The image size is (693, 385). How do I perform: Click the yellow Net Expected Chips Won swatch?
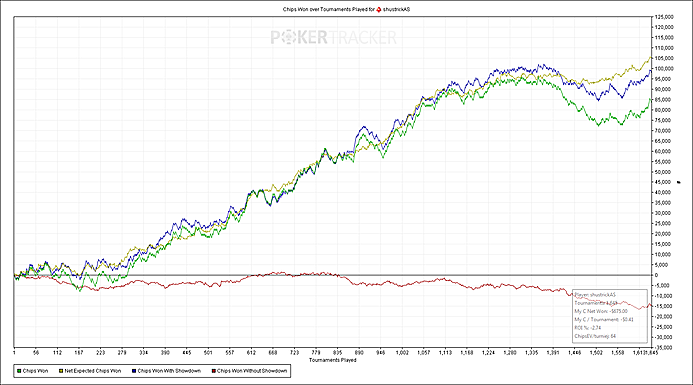click(61, 371)
